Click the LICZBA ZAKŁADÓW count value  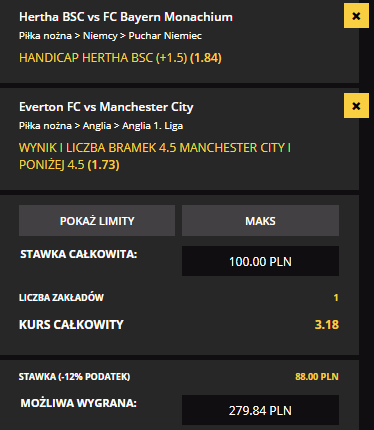click(336, 297)
